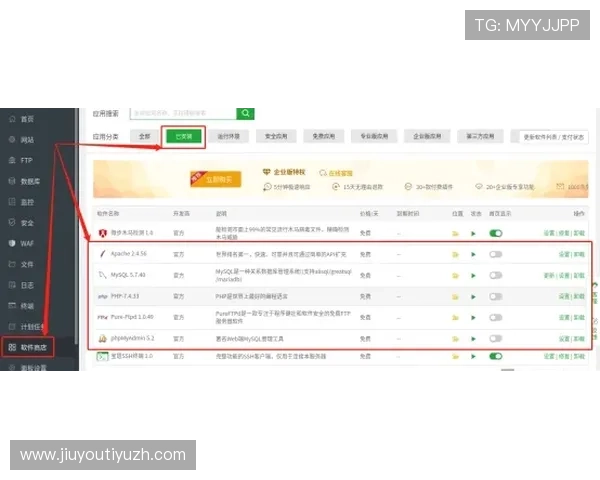Viewport: 600px width, 480px height.
Task: Select the 专业版应用 category tab
Action: tap(374, 136)
